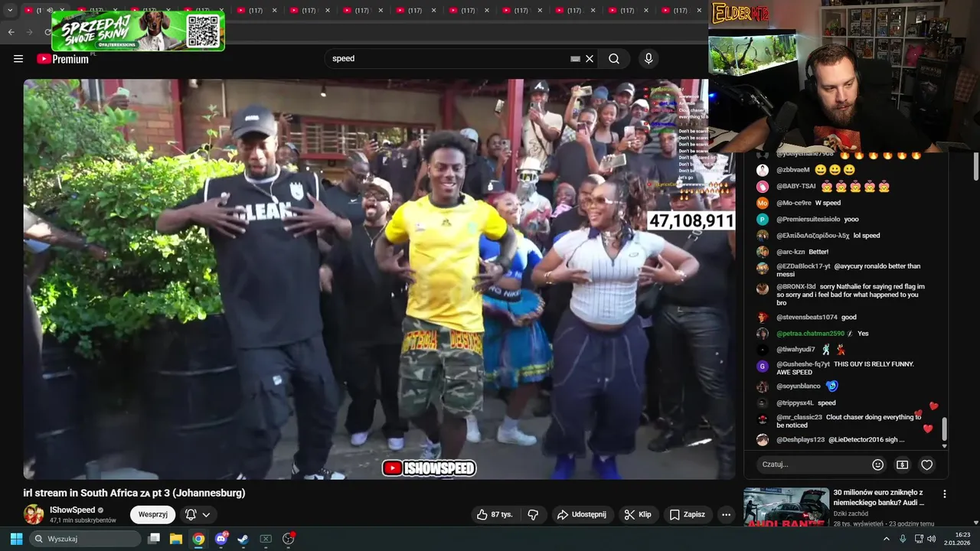980x551 pixels.
Task: Click the Klip clip button
Action: tap(637, 514)
